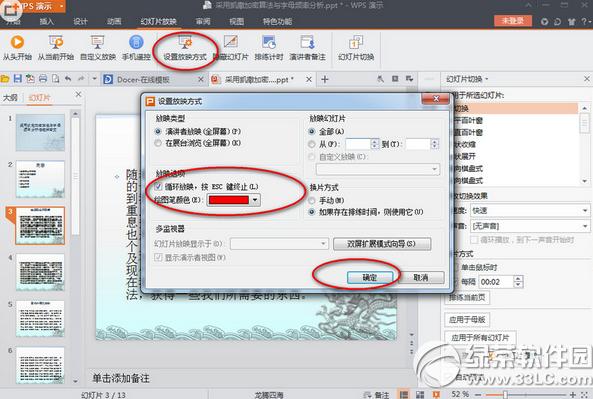Click the 排练计时 rehearse timing icon

pyautogui.click(x=269, y=42)
